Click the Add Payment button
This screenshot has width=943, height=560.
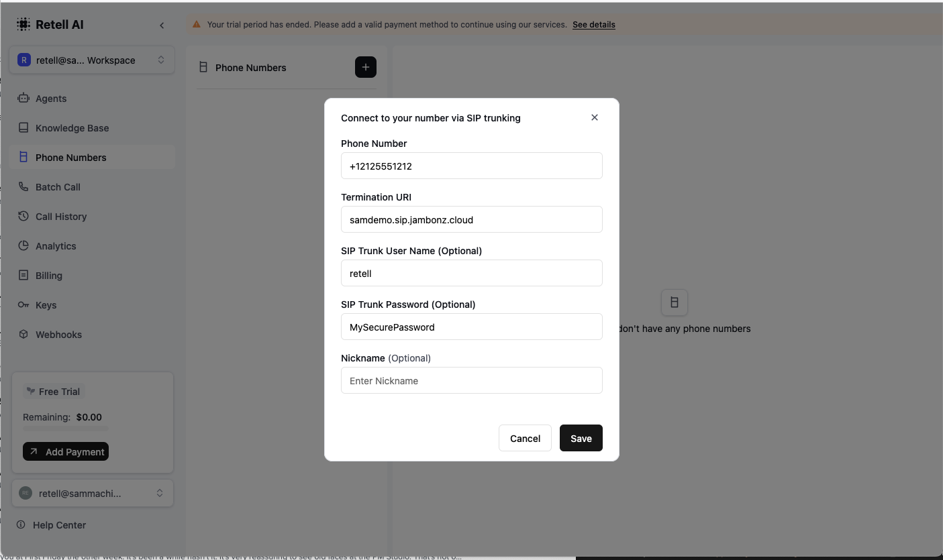[x=65, y=451]
